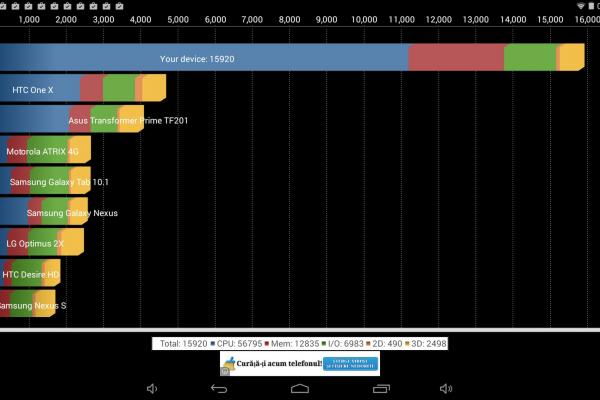Tap the 4,000 axis label

[x=140, y=20]
